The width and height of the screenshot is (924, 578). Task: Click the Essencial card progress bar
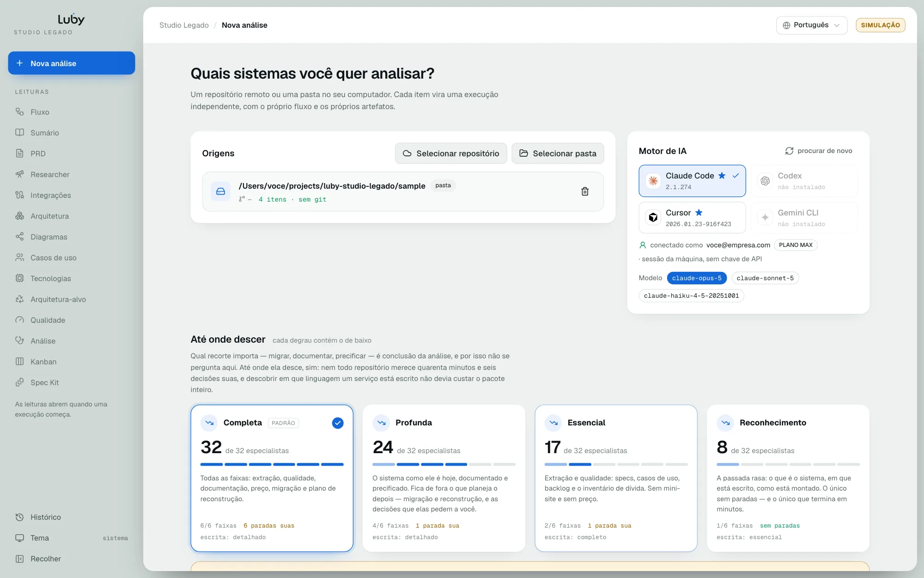point(616,464)
